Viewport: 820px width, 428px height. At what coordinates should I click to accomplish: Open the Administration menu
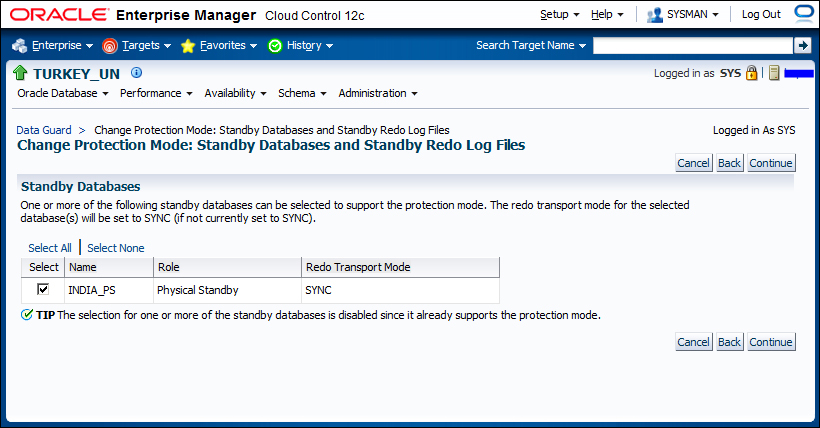click(x=378, y=93)
